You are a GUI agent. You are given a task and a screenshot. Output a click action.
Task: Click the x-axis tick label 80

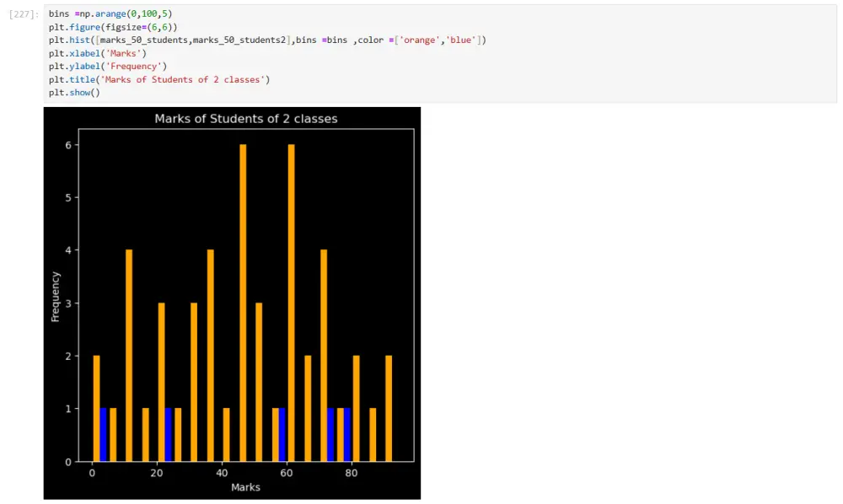tap(351, 473)
